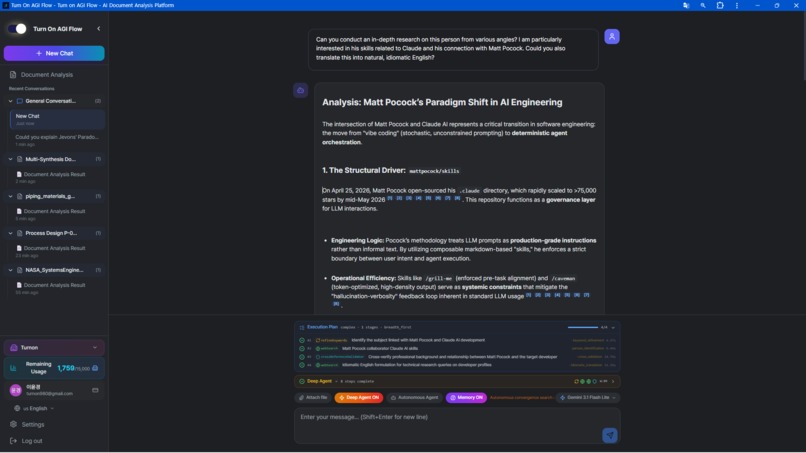This screenshot has height=453, width=806.
Task: Click the purple user avatar in sidebar
Action: tap(16, 390)
